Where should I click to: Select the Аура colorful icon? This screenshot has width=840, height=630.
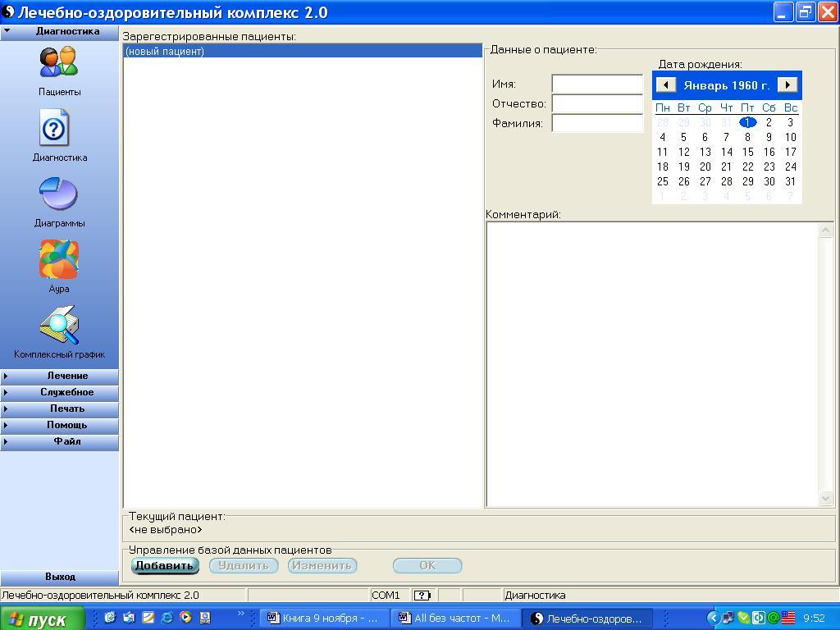point(59,260)
